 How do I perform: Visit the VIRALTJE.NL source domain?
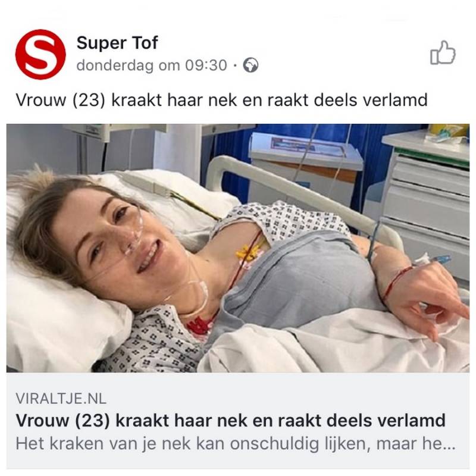[x=61, y=399]
